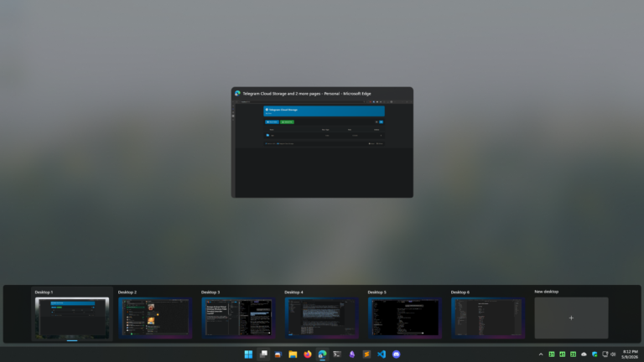Screen dimensions: 644x362
Task: Open the purple Obsidian taskbar icon
Action: click(x=352, y=354)
